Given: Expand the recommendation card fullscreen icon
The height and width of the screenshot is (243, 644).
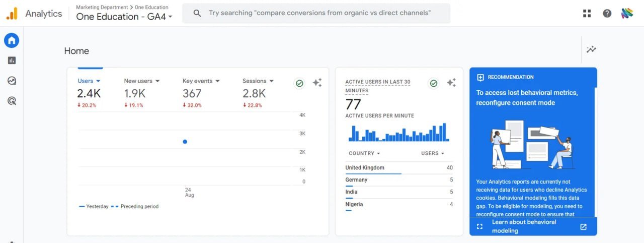Looking at the screenshot, I should point(479,226).
